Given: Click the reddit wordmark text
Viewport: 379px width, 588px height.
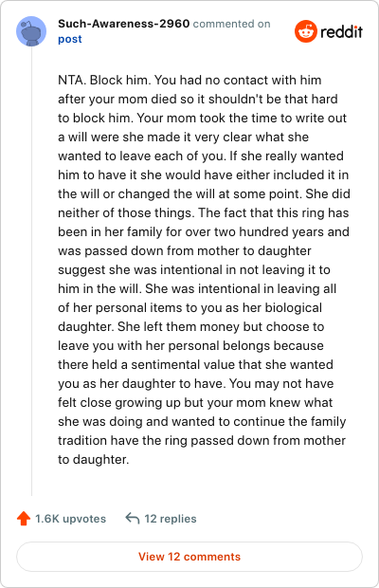Looking at the screenshot, I should (x=341, y=31).
